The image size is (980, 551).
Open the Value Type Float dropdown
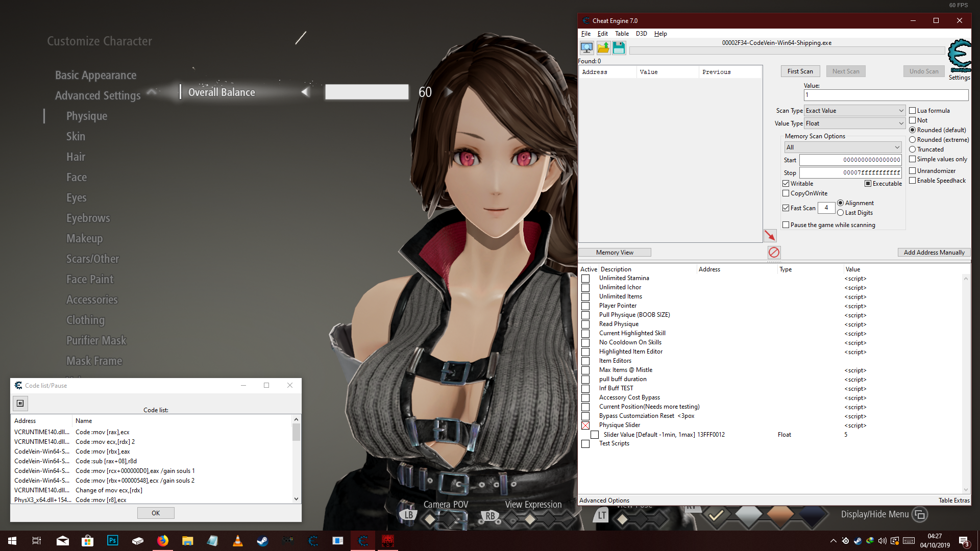coord(854,123)
